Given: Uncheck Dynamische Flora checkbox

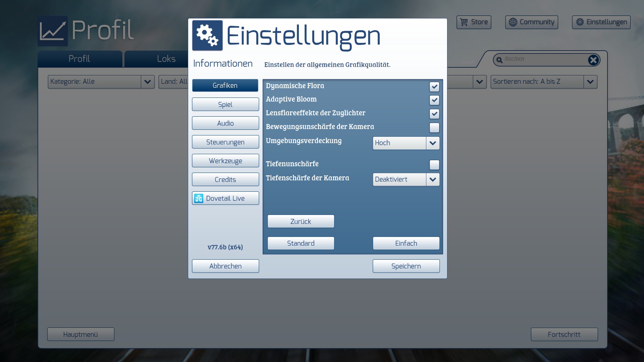Looking at the screenshot, I should pyautogui.click(x=434, y=86).
